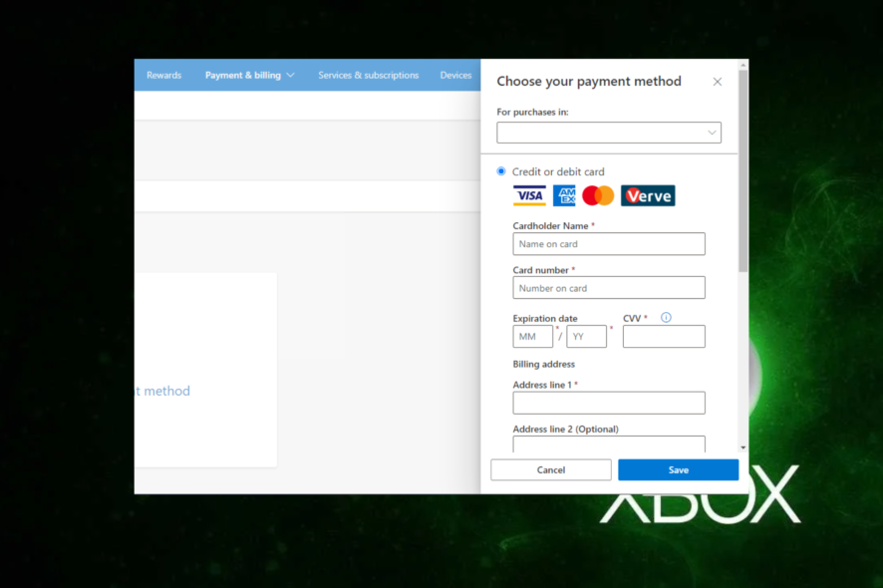Click the scrollbar up arrow

pos(743,66)
